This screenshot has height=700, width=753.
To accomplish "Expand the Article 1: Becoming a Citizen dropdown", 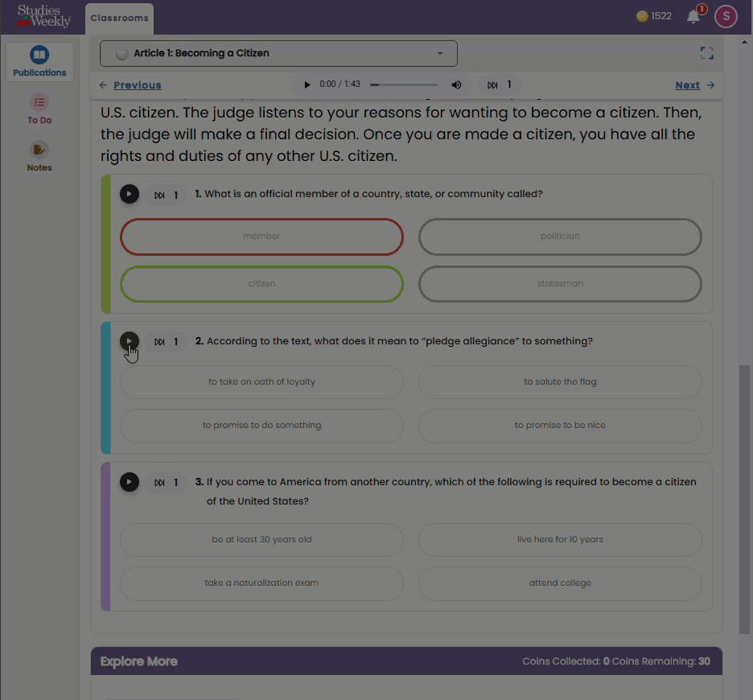I will click(278, 53).
